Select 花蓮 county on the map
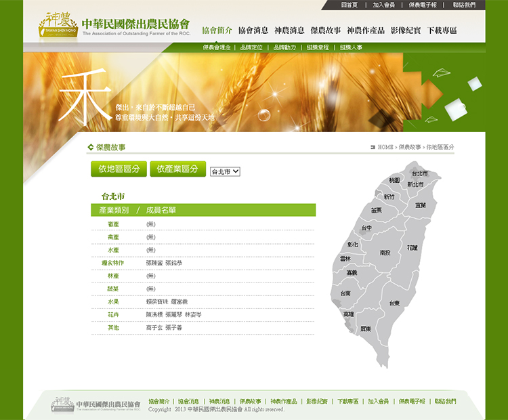 (412, 248)
